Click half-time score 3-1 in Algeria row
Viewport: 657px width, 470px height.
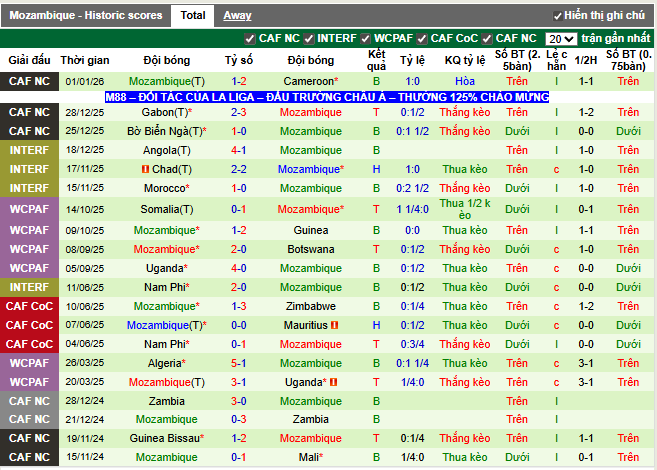tap(586, 363)
